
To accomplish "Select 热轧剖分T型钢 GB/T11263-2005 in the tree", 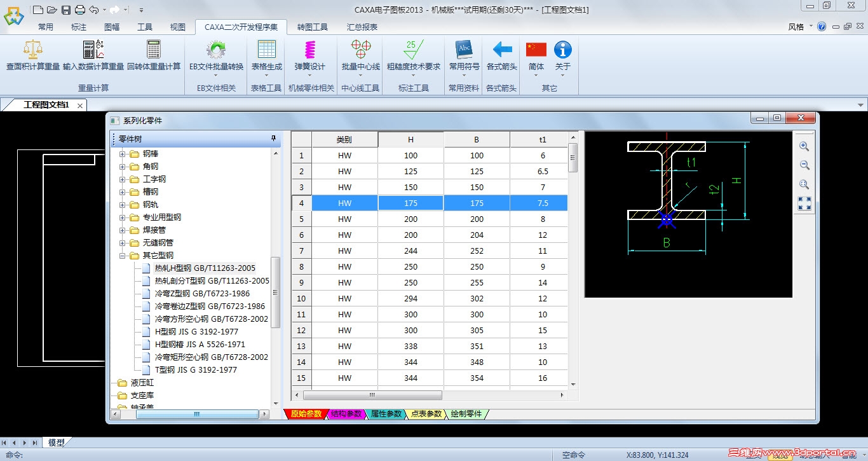I will [212, 281].
